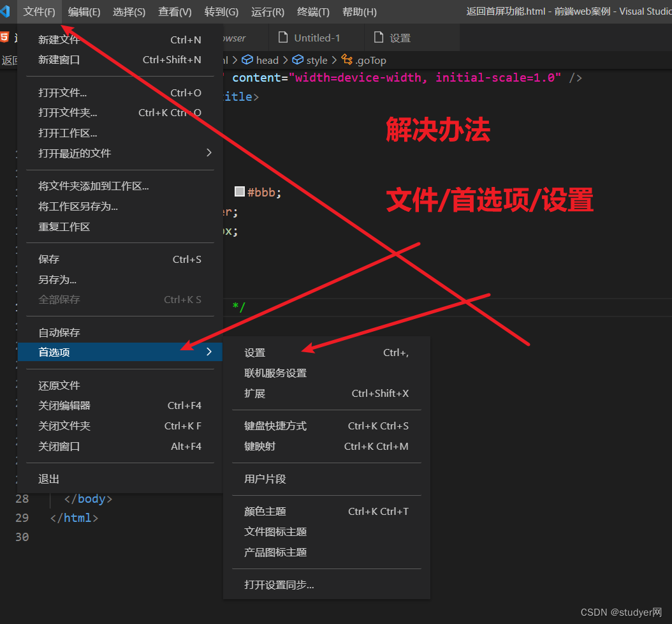Viewport: 672px width, 624px height.
Task: Click the head breadcrumb cube icon
Action: pyautogui.click(x=247, y=60)
